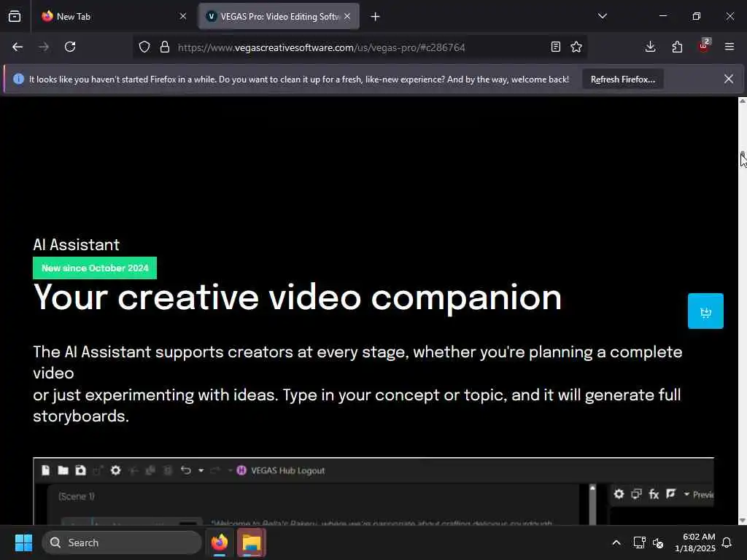Screen dimensions: 747x560
Task: Click the page scrollbar up arrow
Action: [x=742, y=101]
